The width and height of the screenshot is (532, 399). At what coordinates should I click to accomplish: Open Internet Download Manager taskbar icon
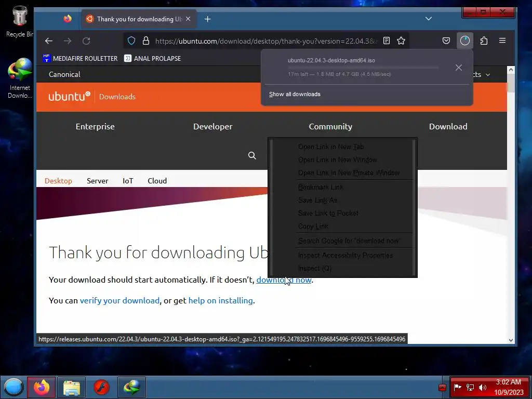coord(131,387)
